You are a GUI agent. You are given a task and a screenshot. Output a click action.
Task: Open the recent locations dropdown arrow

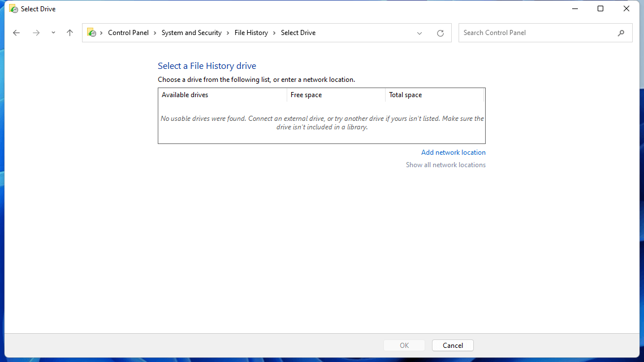(53, 33)
